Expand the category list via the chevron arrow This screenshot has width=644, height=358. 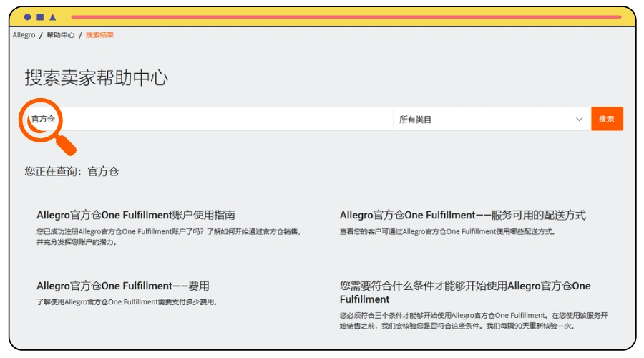click(579, 119)
